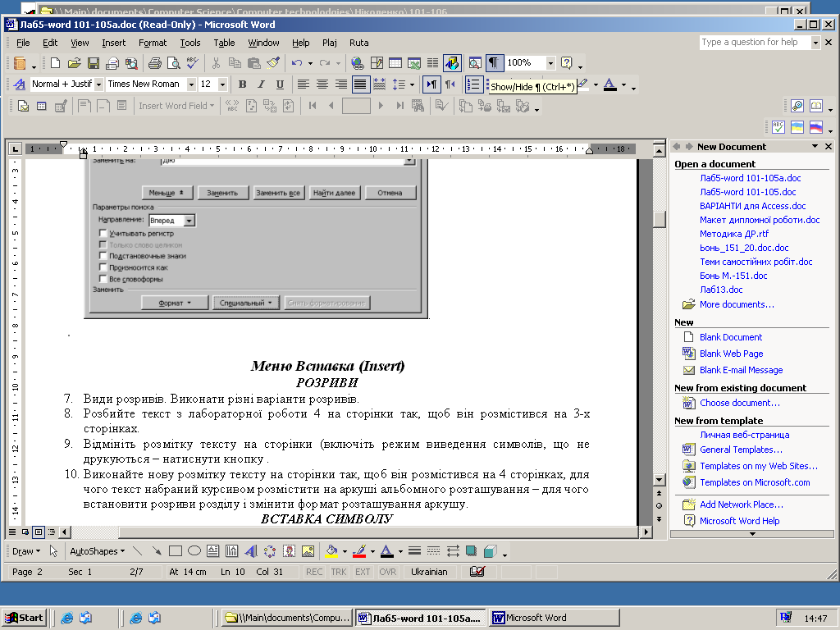Click the Document Map icon
The width and height of the screenshot is (840, 630).
coord(475,63)
